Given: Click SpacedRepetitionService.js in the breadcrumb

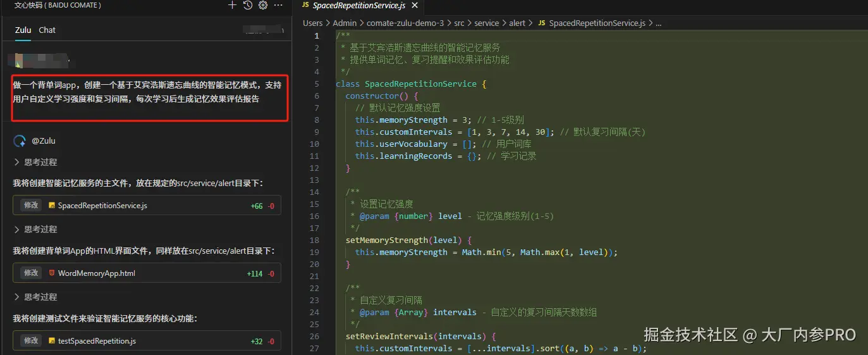Looking at the screenshot, I should [x=597, y=23].
